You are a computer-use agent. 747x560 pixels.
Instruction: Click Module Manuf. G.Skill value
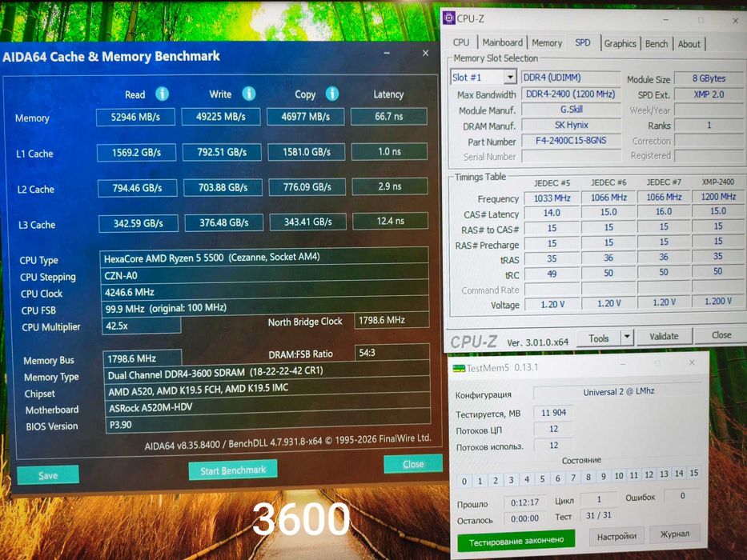click(x=571, y=110)
